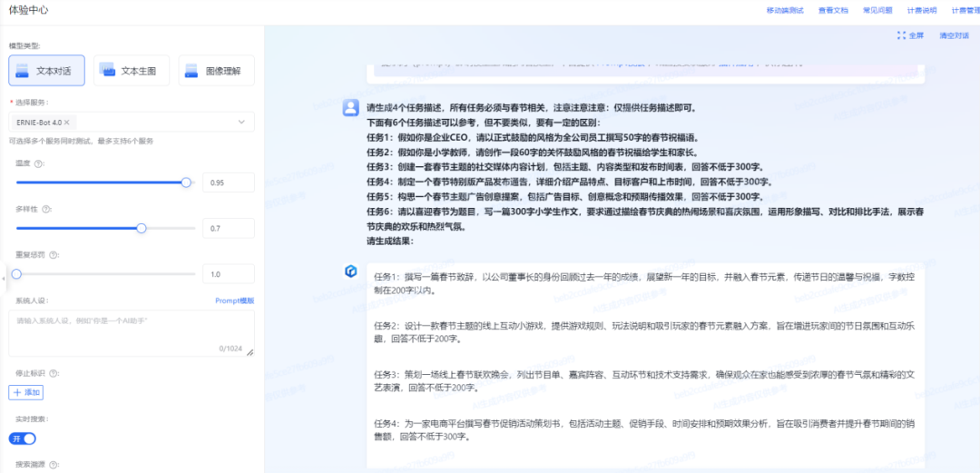Select the 文本生图 model type

coord(132,70)
